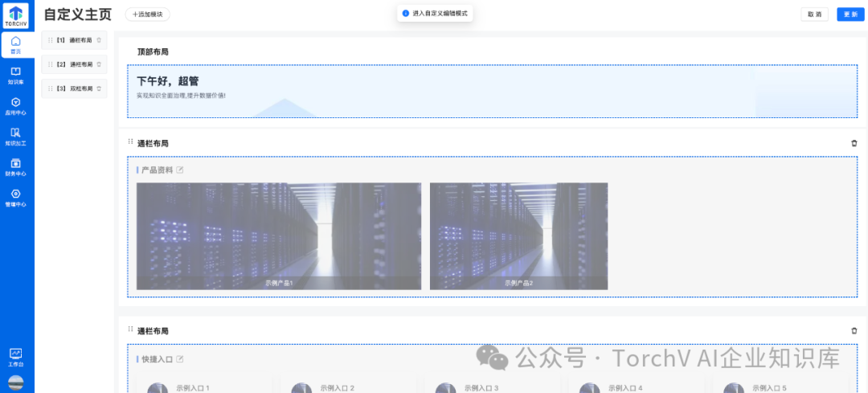Image resolution: width=868 pixels, height=393 pixels.
Task: Click the 取消 button
Action: (814, 14)
